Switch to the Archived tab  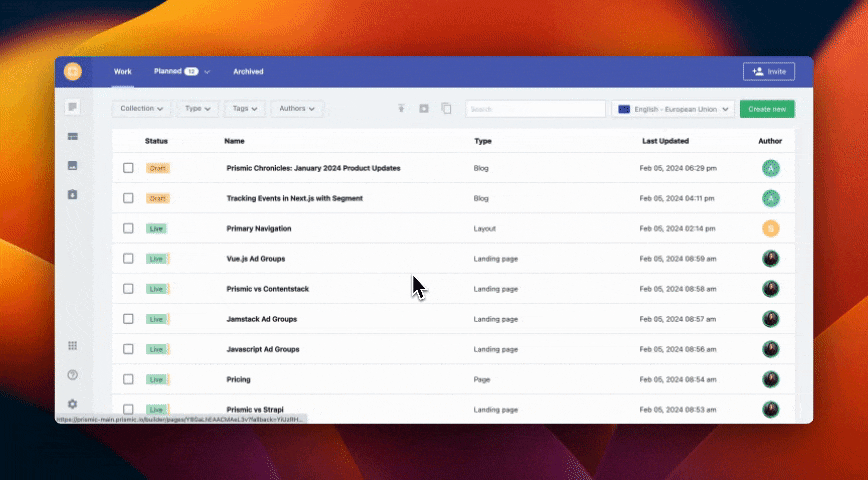coord(248,71)
